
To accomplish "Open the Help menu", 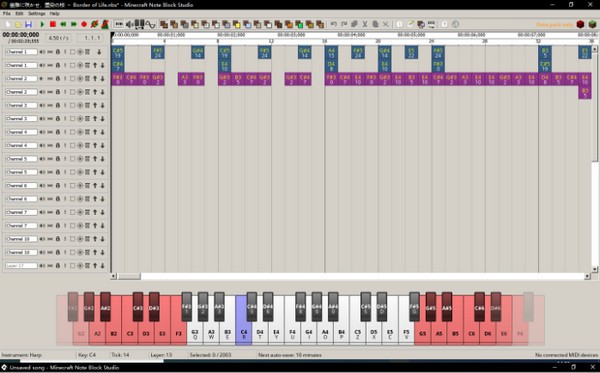I will [54, 13].
